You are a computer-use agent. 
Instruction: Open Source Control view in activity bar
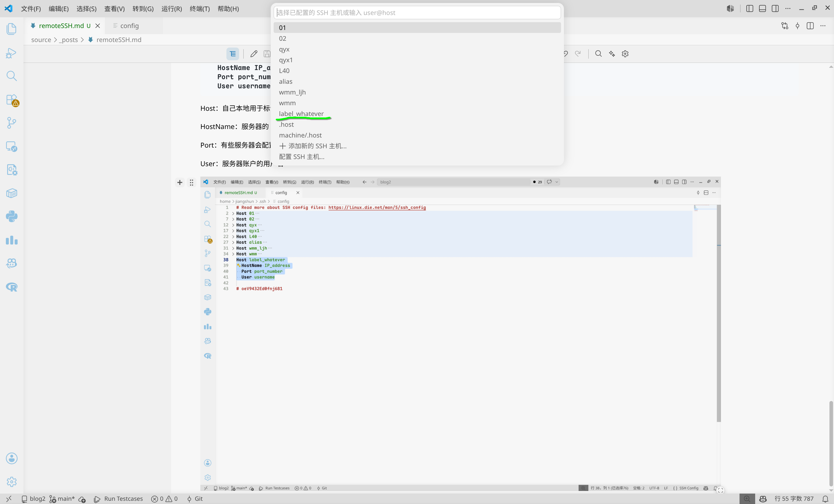(11, 123)
